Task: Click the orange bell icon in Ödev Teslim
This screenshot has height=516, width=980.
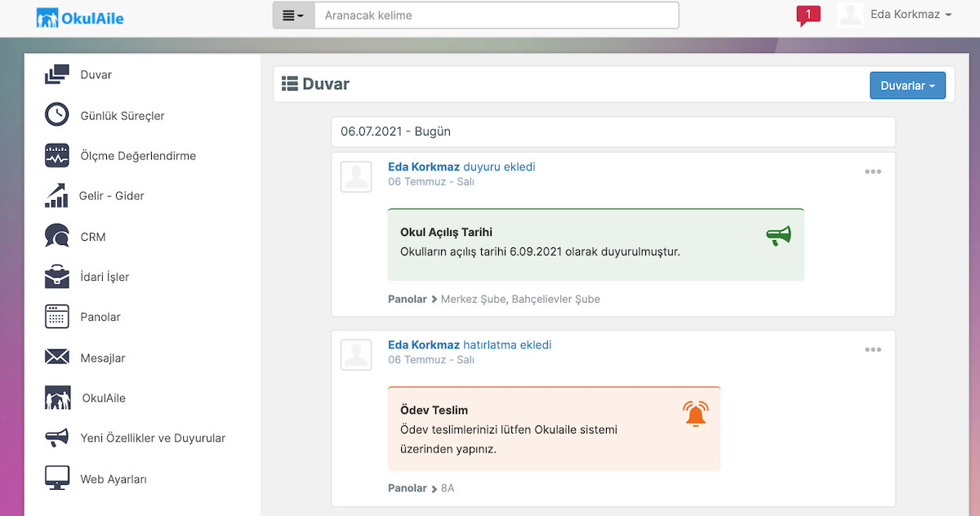Action: tap(696, 414)
